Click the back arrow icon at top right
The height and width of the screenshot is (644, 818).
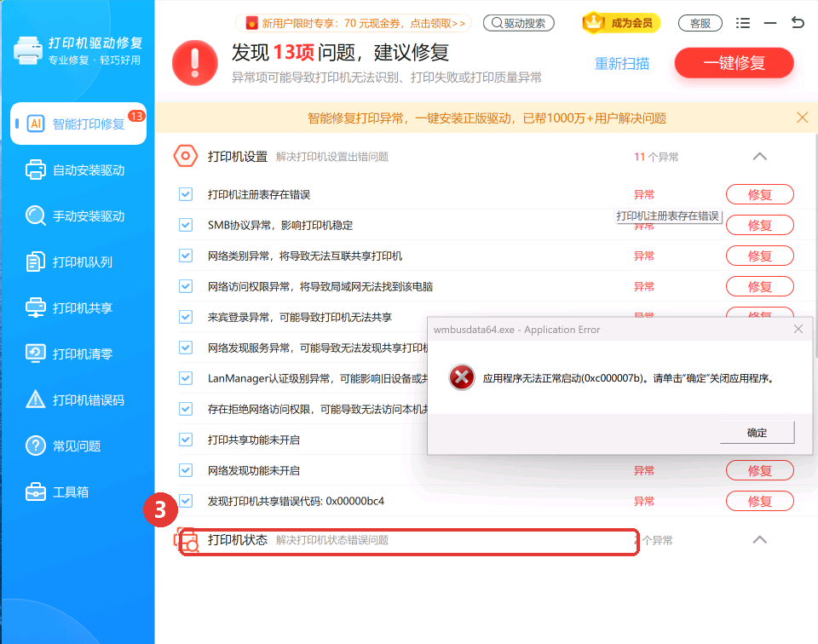click(x=798, y=22)
